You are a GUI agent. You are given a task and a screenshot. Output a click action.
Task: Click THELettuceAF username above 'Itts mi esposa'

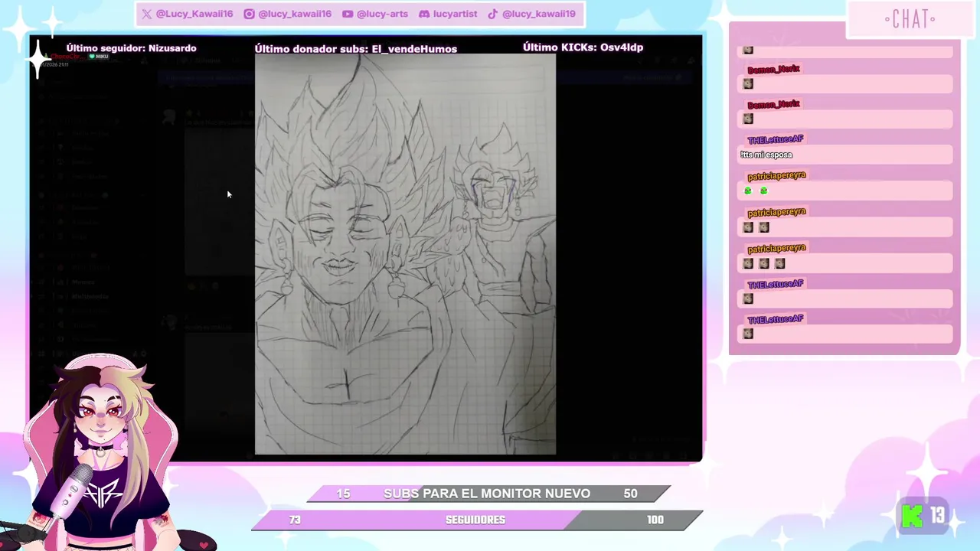(x=775, y=139)
